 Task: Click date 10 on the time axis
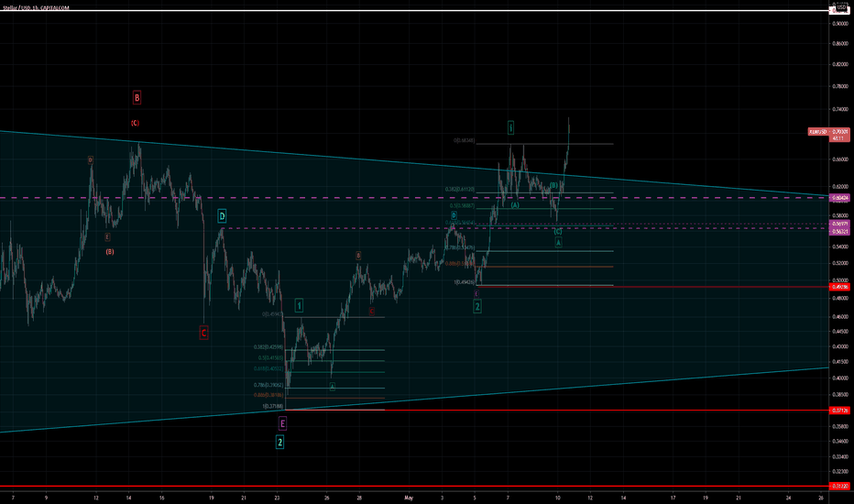(x=557, y=498)
